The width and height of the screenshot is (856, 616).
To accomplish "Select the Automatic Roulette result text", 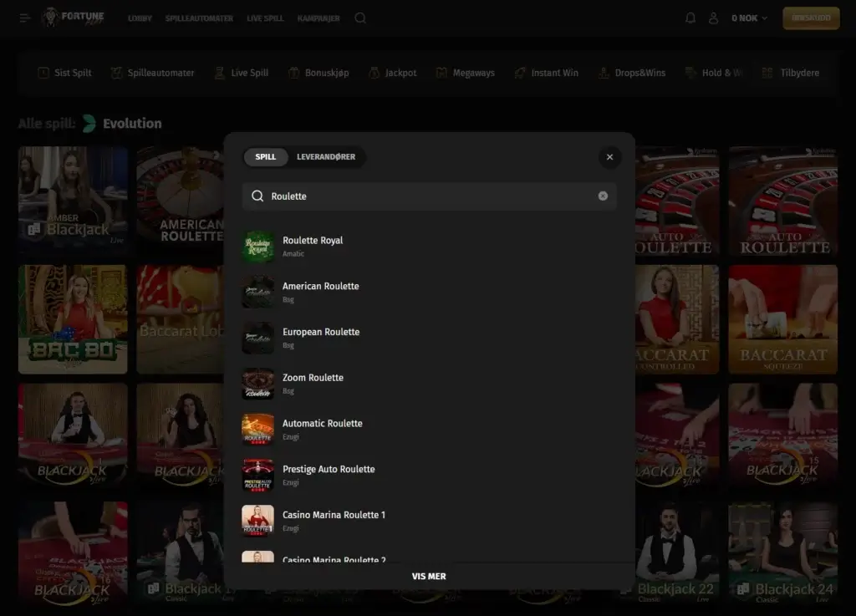I will pos(322,424).
